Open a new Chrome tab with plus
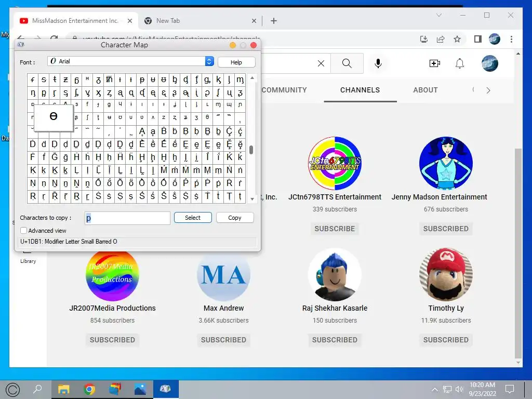This screenshot has height=399, width=532. coord(273,21)
